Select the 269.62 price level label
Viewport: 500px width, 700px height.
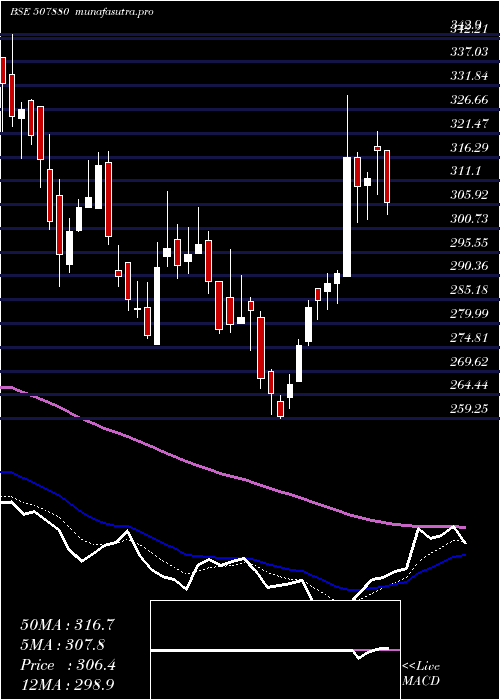(x=468, y=362)
